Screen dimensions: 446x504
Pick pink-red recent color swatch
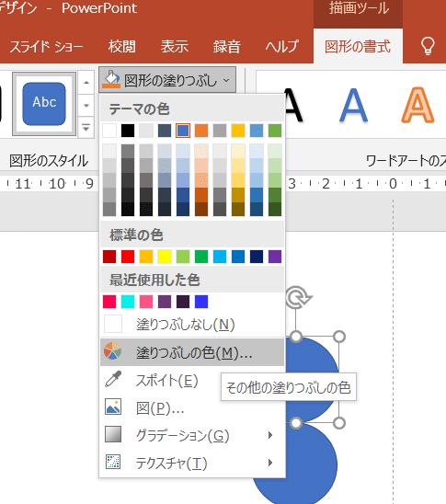click(109, 302)
